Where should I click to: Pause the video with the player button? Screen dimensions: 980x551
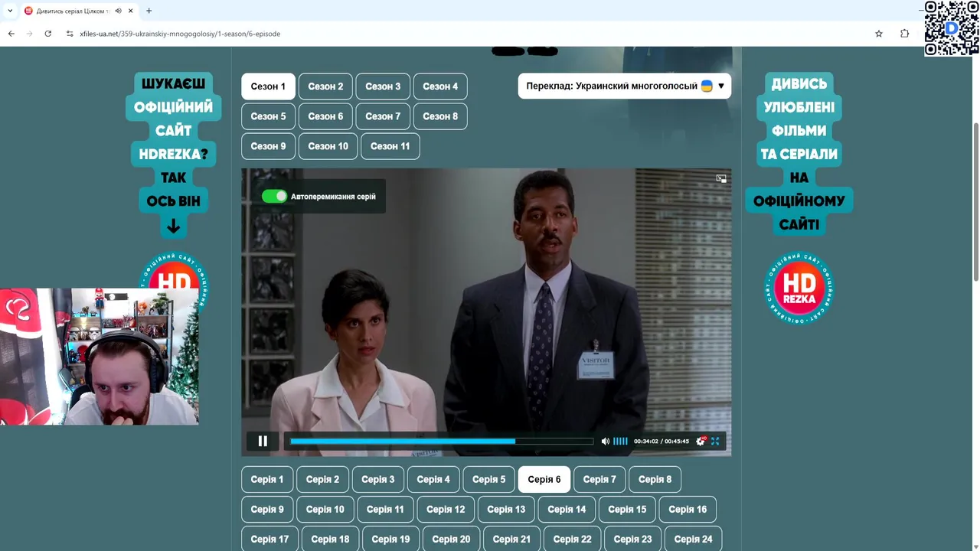263,441
